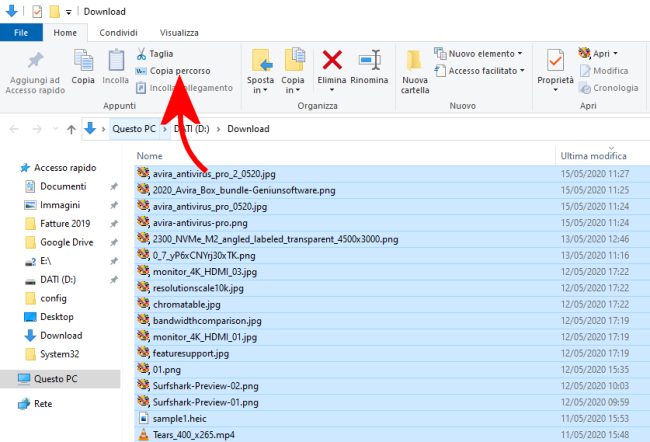Click the Copia clipboard icon
The image size is (650, 442).
(83, 61)
